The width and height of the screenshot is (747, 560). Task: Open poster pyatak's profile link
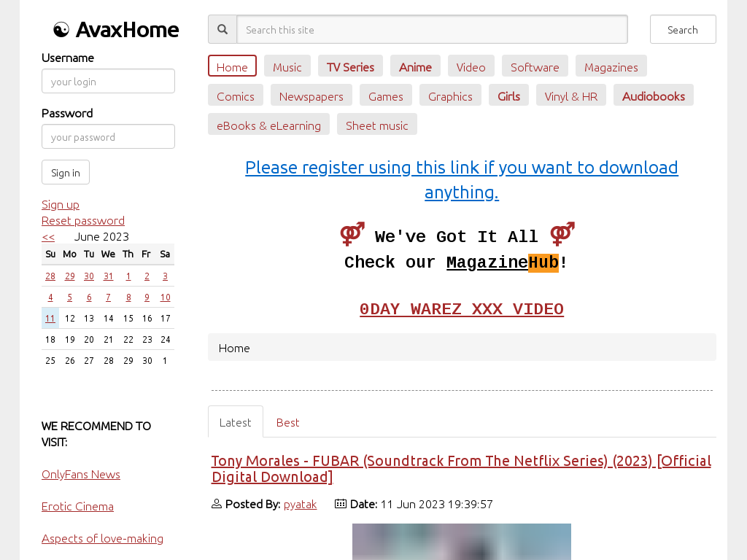[x=300, y=504]
